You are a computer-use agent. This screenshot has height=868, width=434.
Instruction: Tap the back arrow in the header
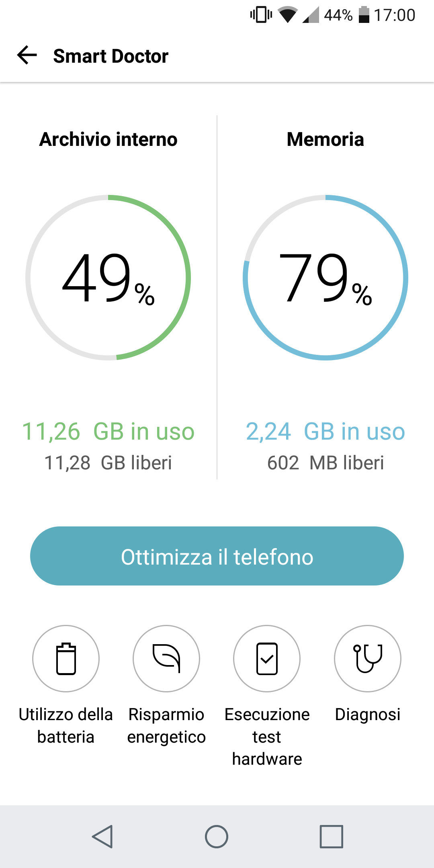27,55
